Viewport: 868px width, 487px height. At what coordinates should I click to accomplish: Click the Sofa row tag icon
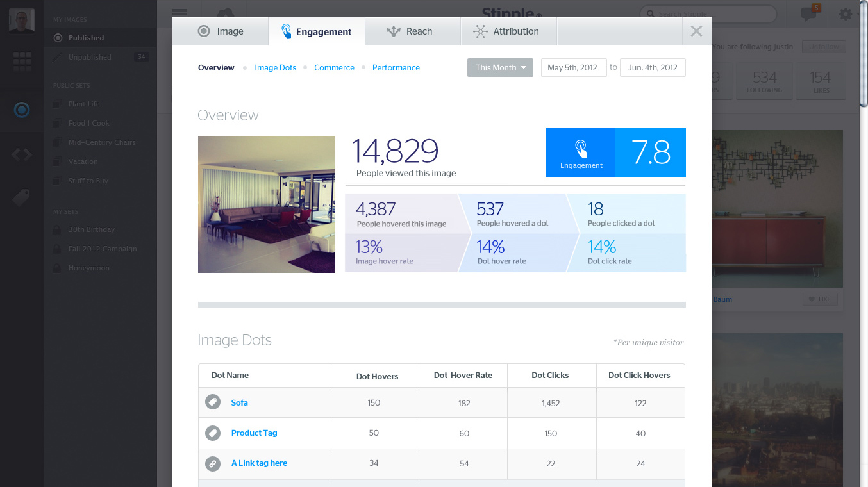(213, 402)
